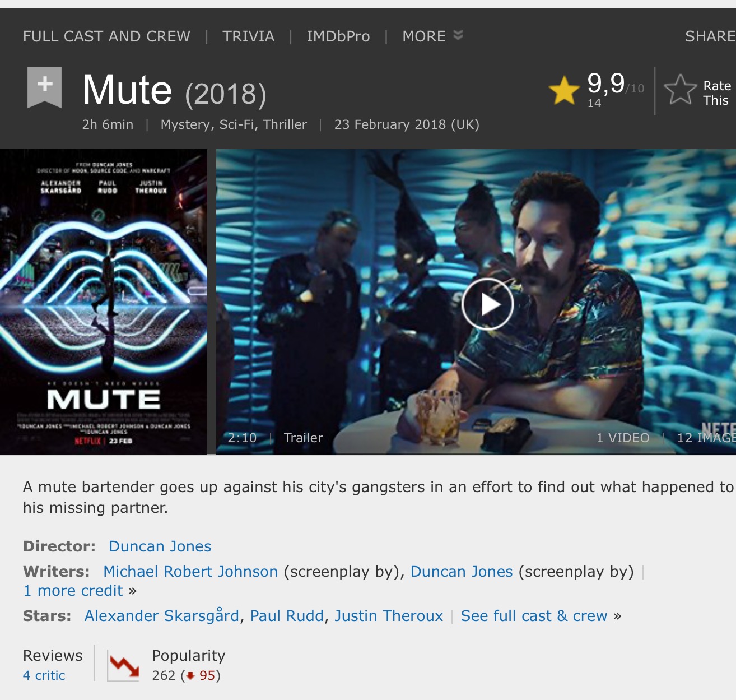Open Alexander Skarsgård's profile

(162, 616)
